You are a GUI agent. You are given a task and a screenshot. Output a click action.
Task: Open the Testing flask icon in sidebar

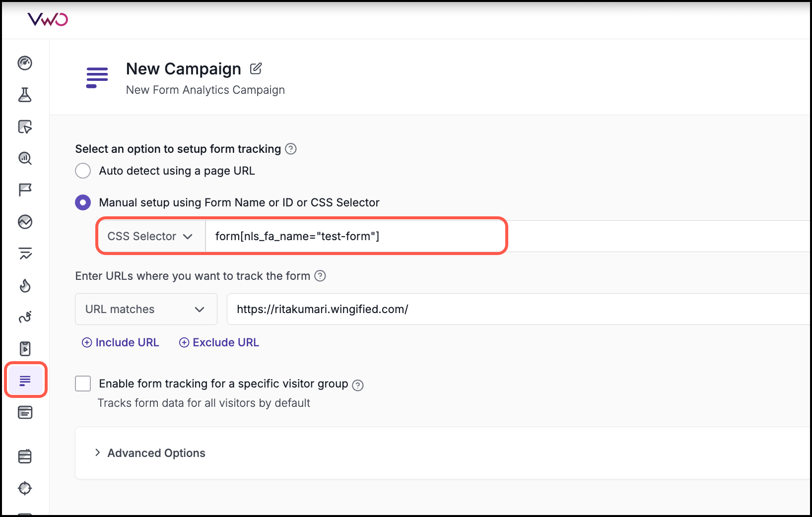pyautogui.click(x=25, y=95)
